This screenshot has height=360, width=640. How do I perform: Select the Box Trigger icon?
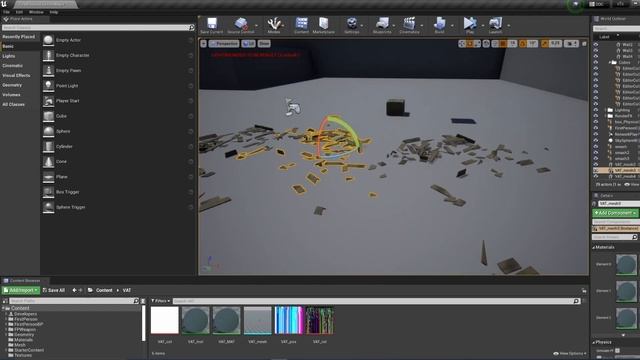pos(48,192)
